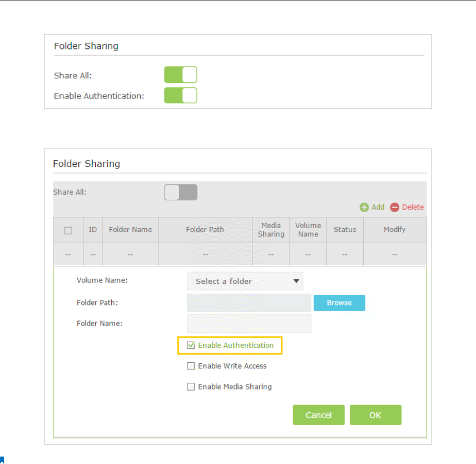Click the Folder Name text field
Screen dimensions: 476x464
tap(249, 323)
